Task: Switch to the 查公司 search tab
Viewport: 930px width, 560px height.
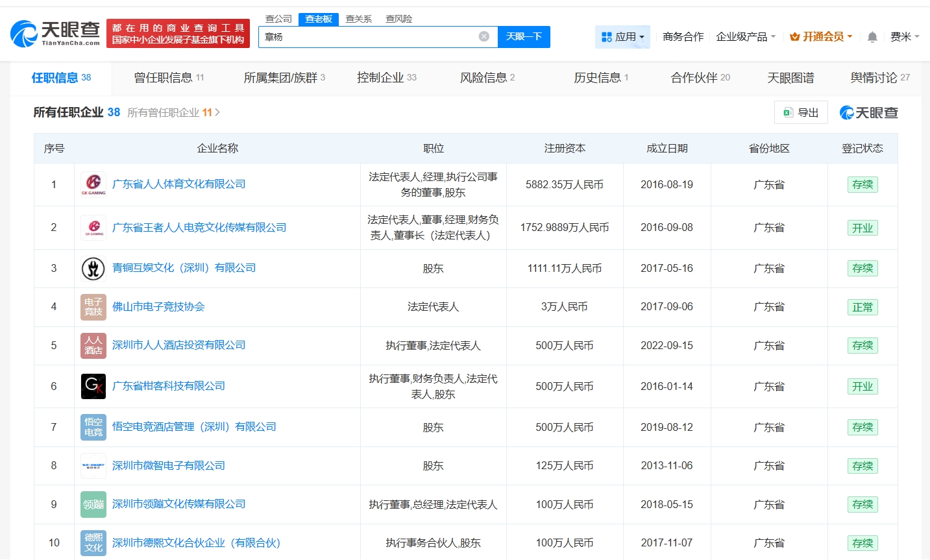Action: coord(278,19)
